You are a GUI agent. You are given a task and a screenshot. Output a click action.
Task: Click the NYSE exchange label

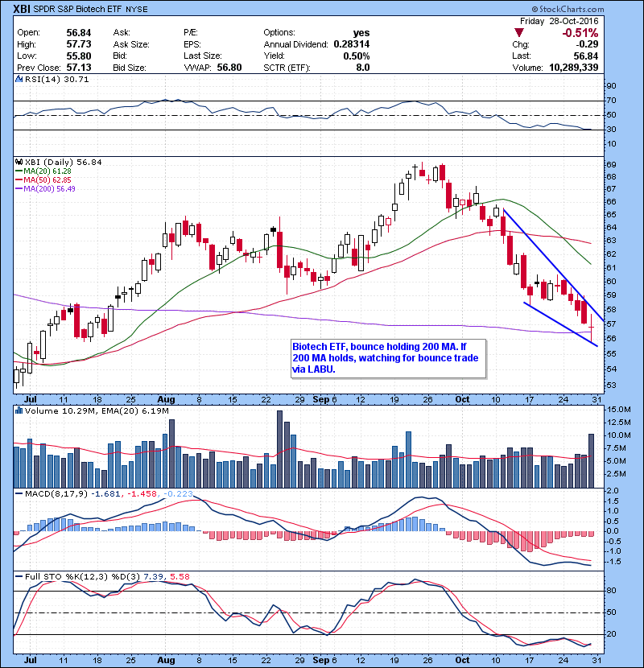[136, 9]
